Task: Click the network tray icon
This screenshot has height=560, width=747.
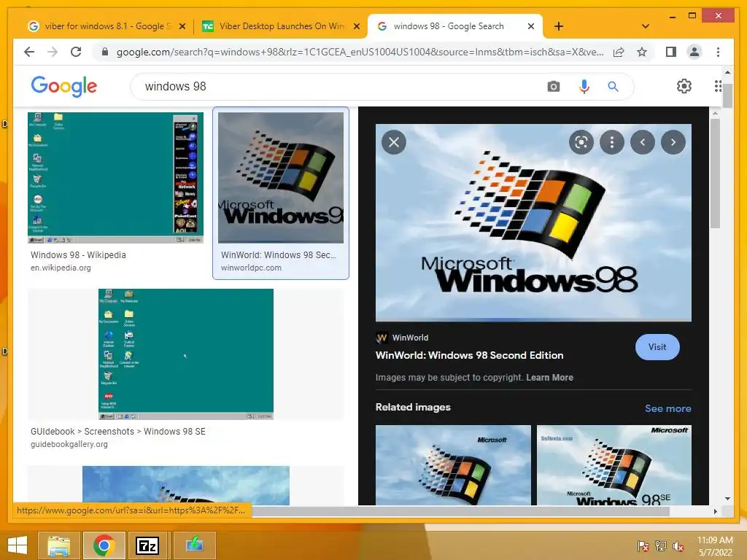Action: 661,545
